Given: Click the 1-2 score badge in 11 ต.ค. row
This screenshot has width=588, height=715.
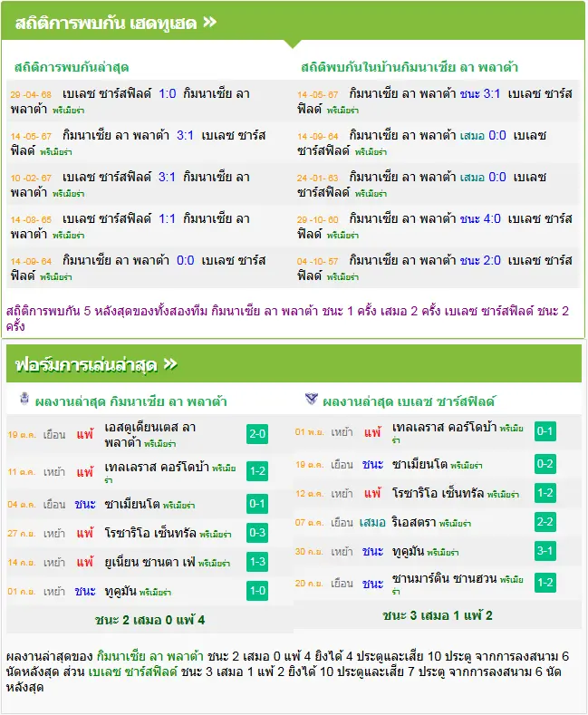Looking at the screenshot, I should click(257, 471).
